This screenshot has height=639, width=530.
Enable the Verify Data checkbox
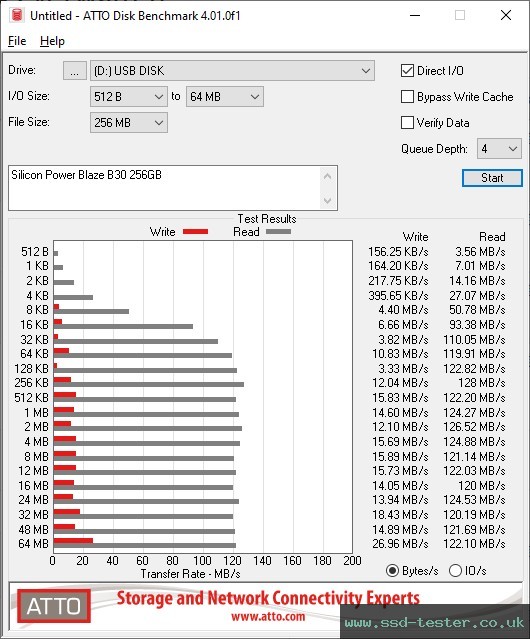[407, 123]
